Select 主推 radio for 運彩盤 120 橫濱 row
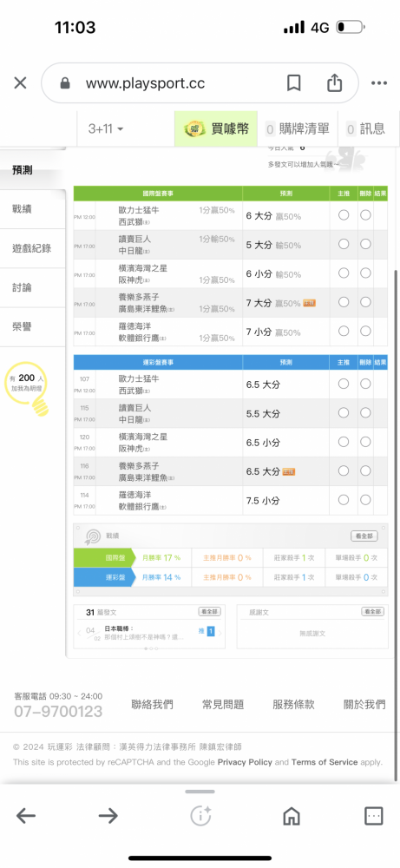The height and width of the screenshot is (868, 400). click(344, 442)
